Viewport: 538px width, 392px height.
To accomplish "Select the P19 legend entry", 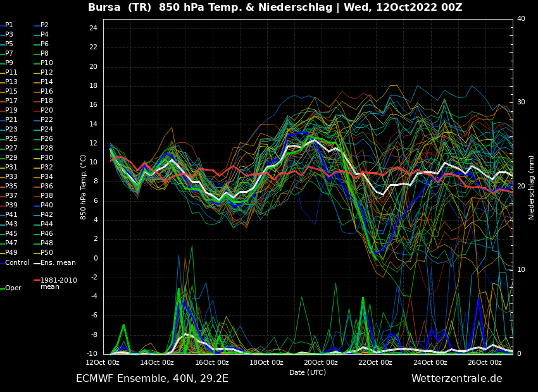I will coord(9,111).
